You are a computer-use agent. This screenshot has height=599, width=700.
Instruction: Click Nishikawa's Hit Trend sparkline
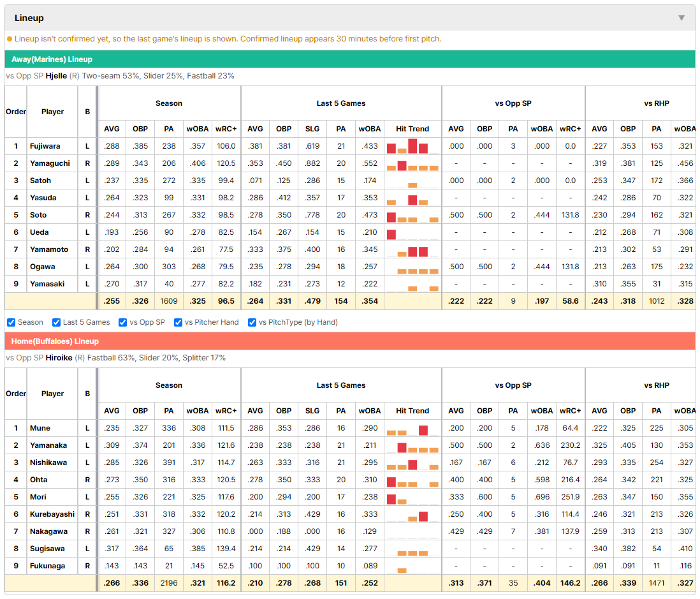point(412,462)
